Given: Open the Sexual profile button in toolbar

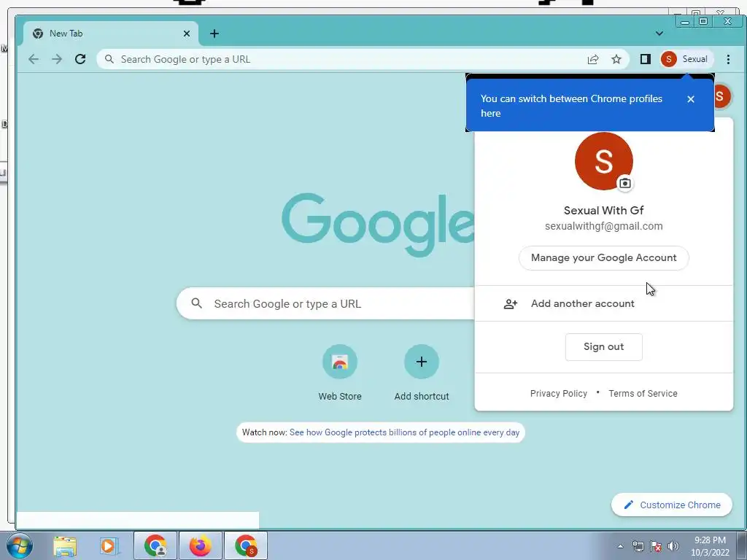Looking at the screenshot, I should (x=686, y=59).
